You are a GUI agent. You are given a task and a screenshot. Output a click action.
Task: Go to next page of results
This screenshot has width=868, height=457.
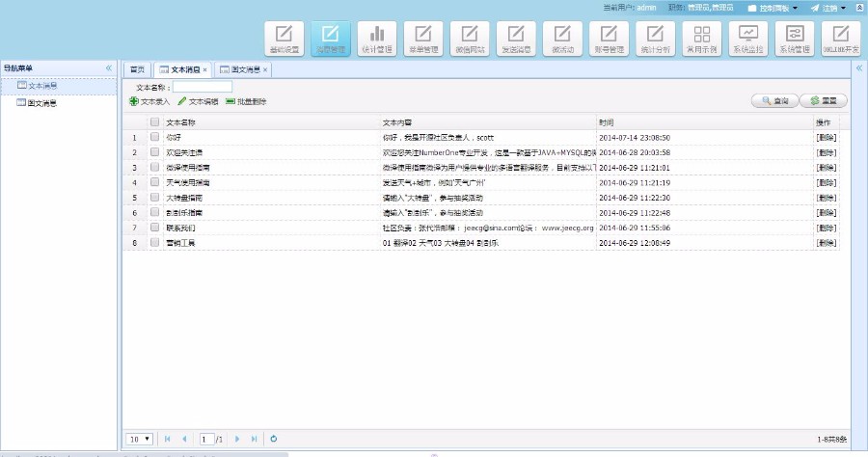click(237, 439)
